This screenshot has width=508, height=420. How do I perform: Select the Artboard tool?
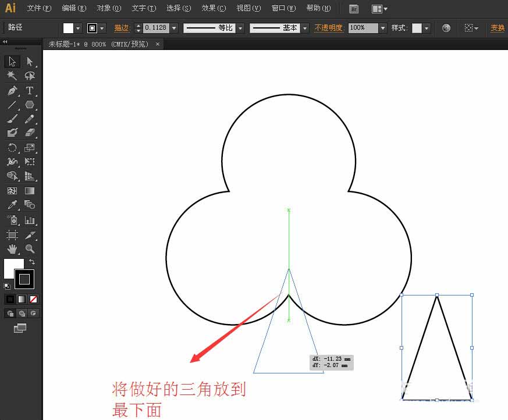pyautogui.click(x=12, y=235)
